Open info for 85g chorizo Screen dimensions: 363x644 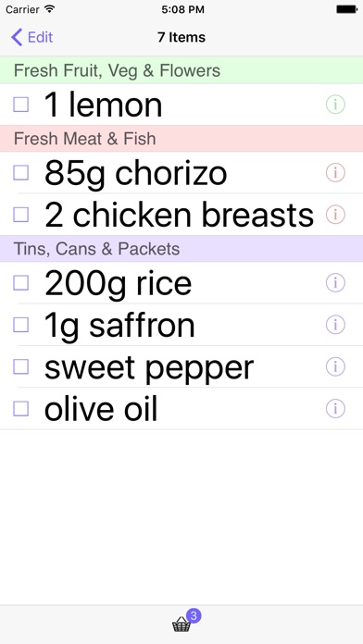(335, 172)
